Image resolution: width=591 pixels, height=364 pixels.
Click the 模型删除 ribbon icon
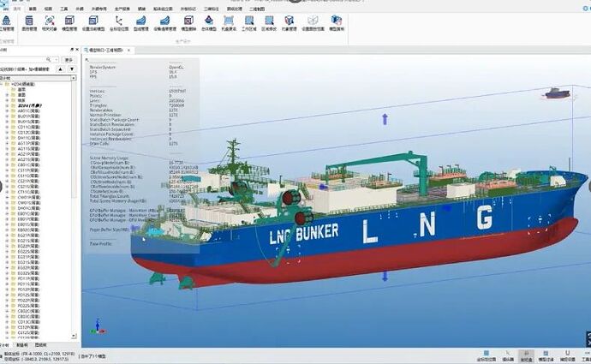click(x=186, y=22)
